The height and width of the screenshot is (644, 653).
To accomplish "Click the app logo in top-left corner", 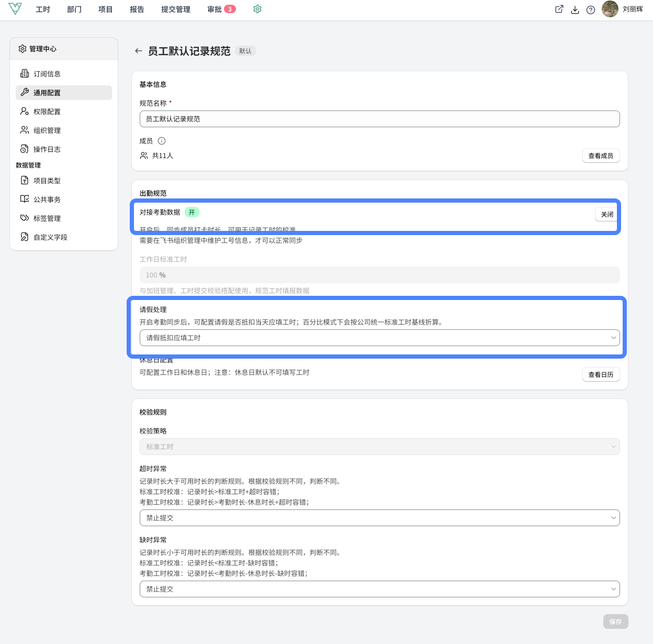I will (x=15, y=9).
